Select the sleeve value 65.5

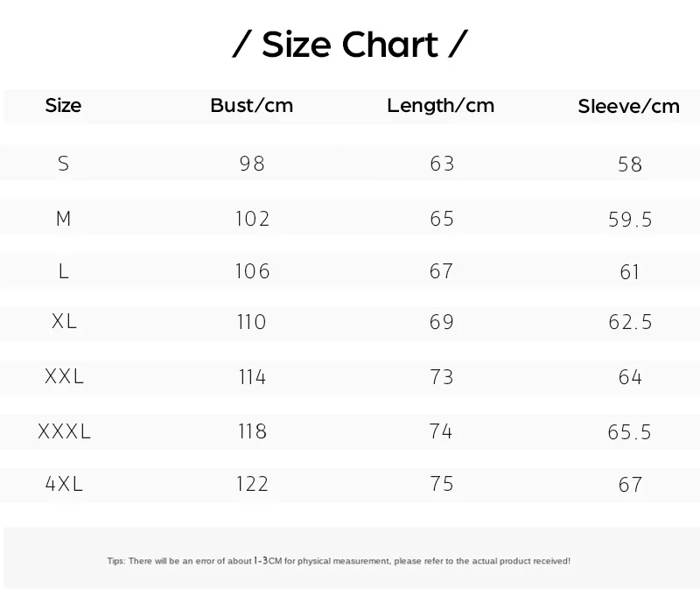click(x=630, y=432)
